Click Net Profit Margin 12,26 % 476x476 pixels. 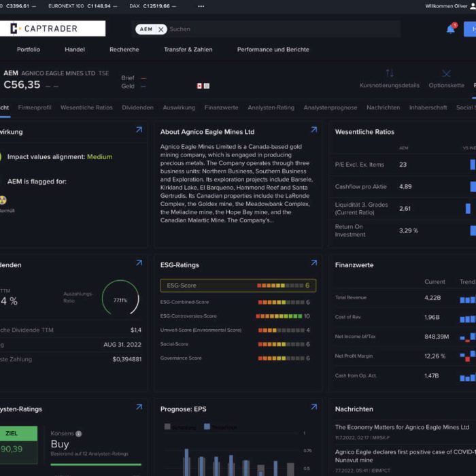click(435, 356)
